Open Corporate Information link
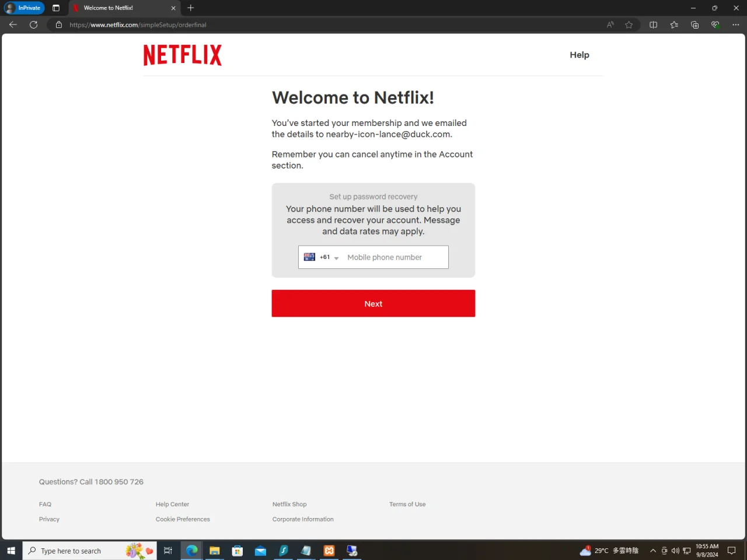Viewport: 747px width, 560px height. pos(303,519)
